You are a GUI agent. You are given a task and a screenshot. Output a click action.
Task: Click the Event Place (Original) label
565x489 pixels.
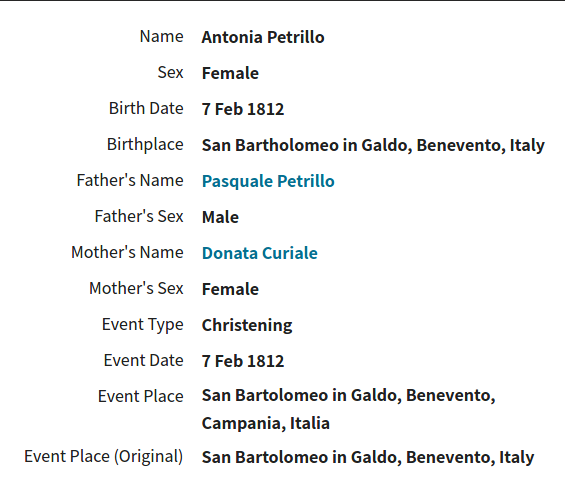104,457
